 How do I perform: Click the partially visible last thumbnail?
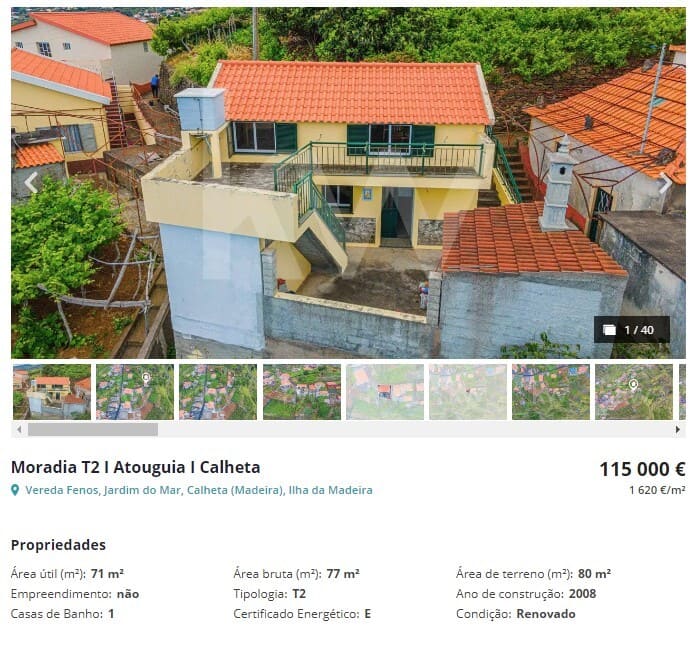click(x=682, y=392)
